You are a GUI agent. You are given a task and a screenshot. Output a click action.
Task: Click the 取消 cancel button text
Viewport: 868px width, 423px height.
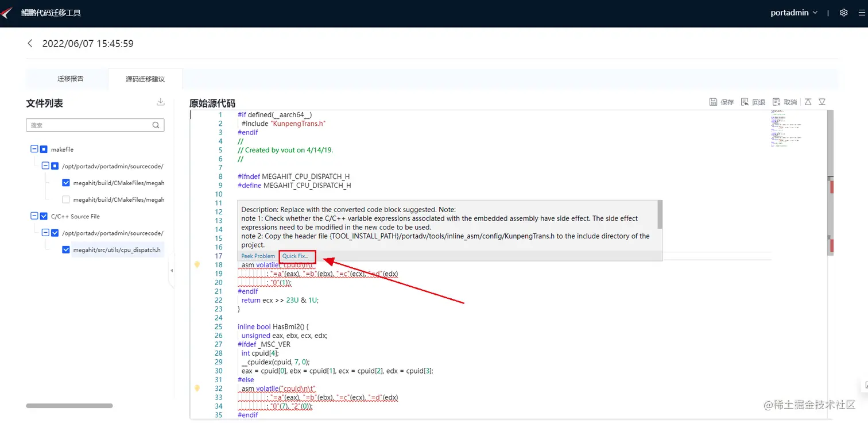pos(790,102)
